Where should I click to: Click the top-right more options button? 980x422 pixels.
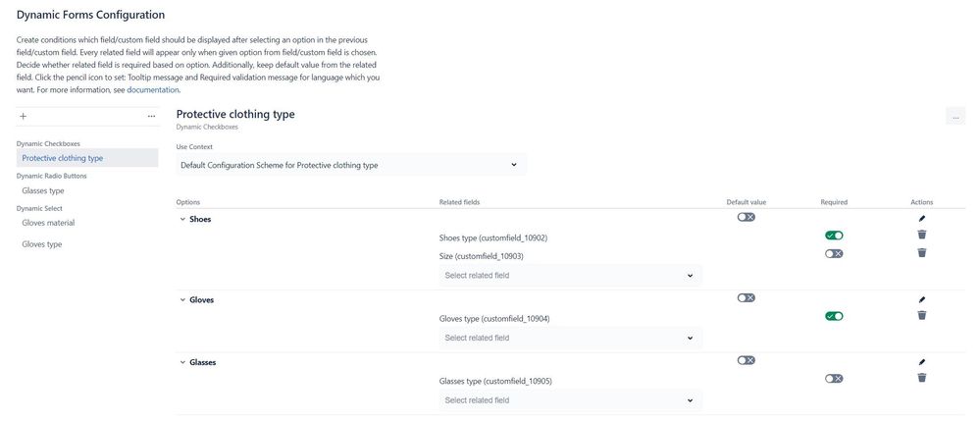click(x=954, y=117)
